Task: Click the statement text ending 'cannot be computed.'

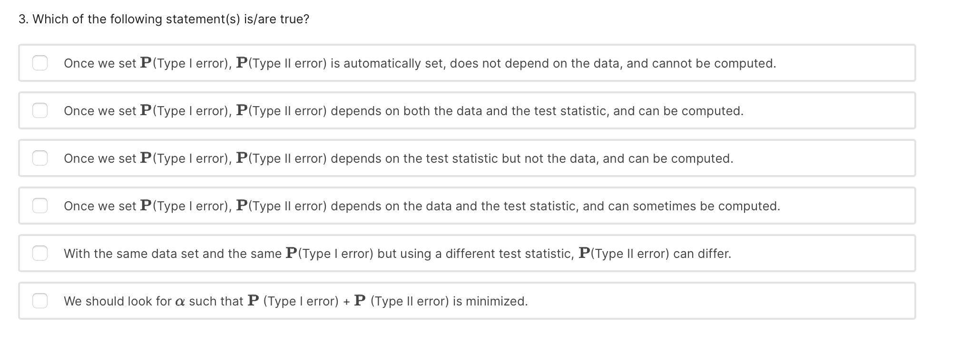Action: [714, 63]
